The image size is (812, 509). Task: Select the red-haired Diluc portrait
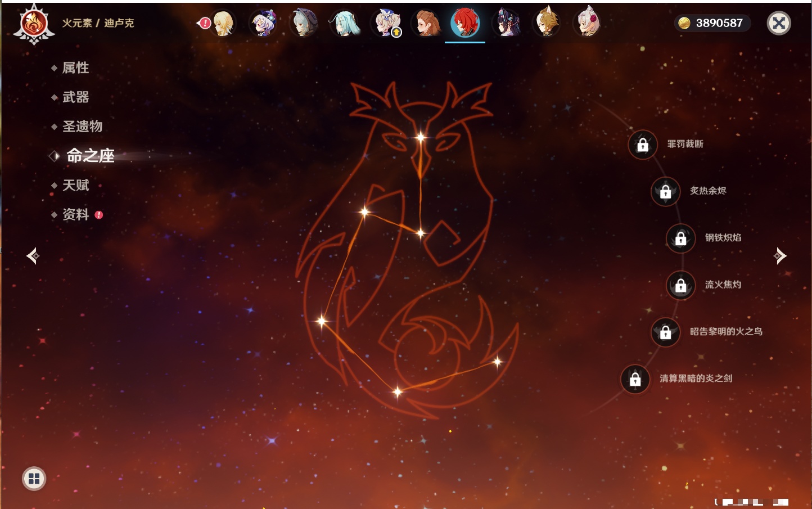(465, 24)
